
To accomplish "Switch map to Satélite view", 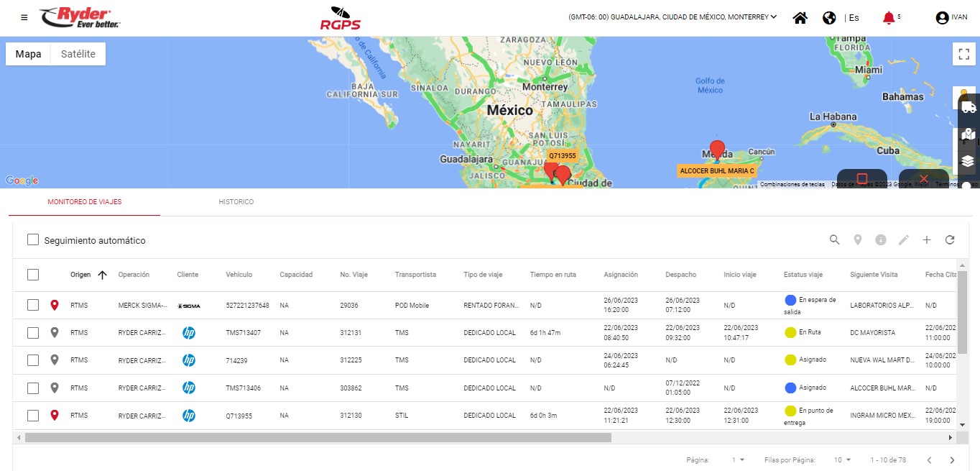I will [78, 54].
